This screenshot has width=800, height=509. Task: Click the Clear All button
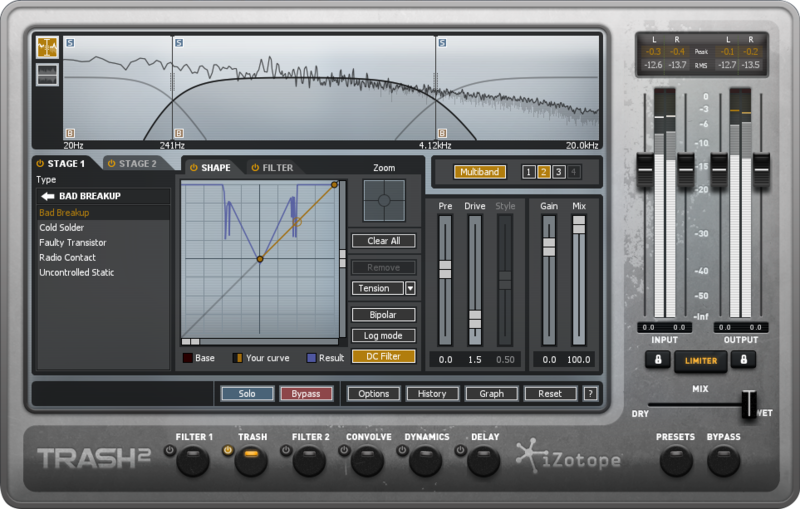click(384, 241)
